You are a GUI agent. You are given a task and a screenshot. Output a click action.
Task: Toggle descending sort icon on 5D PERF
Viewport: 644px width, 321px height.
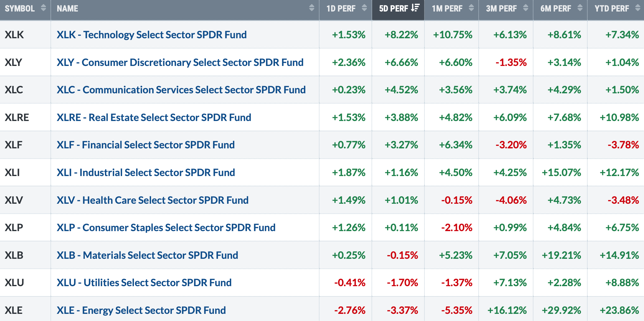(415, 8)
